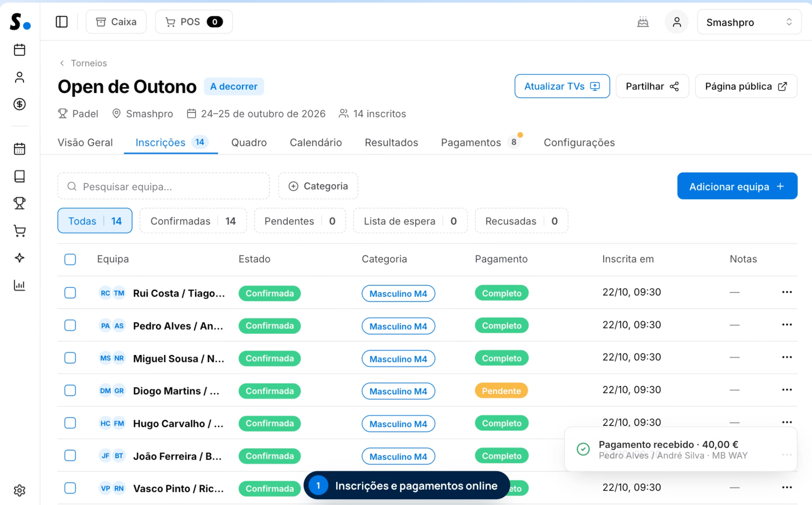Click the Smashpro S logo
The image size is (812, 505).
[20, 21]
